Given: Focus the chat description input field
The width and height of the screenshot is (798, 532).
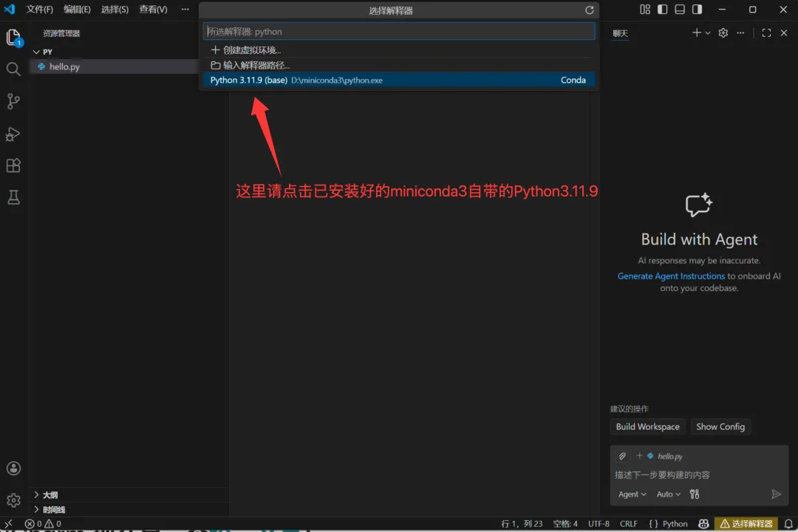Looking at the screenshot, I should point(699,475).
